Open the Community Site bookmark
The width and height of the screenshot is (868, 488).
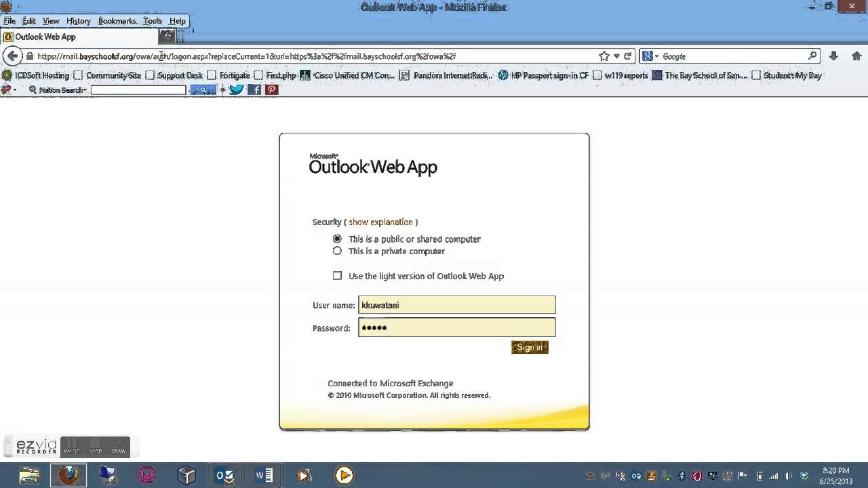[107, 75]
